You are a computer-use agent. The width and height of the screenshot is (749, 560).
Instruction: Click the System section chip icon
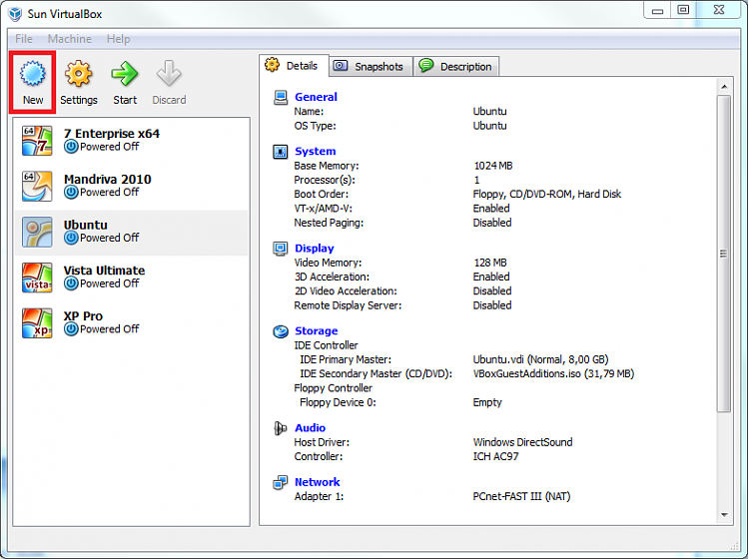point(281,152)
